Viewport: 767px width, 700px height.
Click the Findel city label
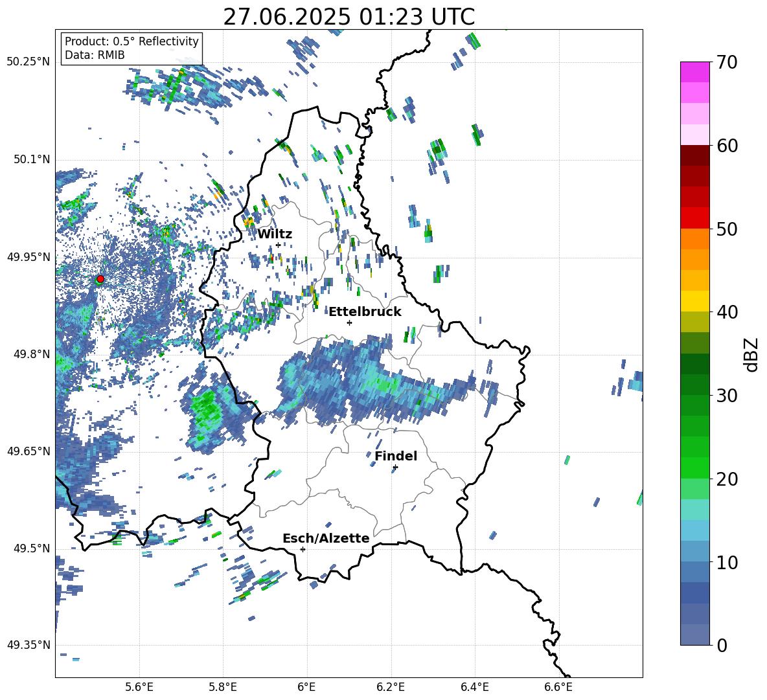coord(396,456)
